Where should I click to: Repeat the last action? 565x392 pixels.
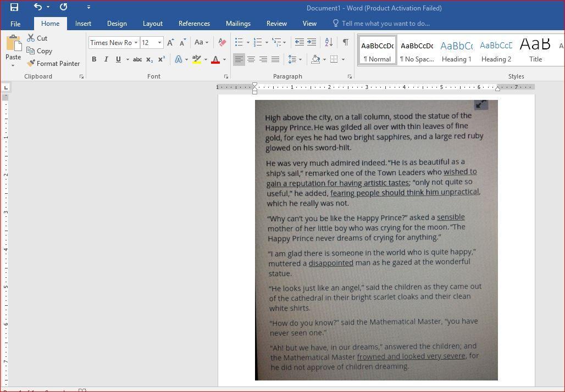(x=63, y=7)
